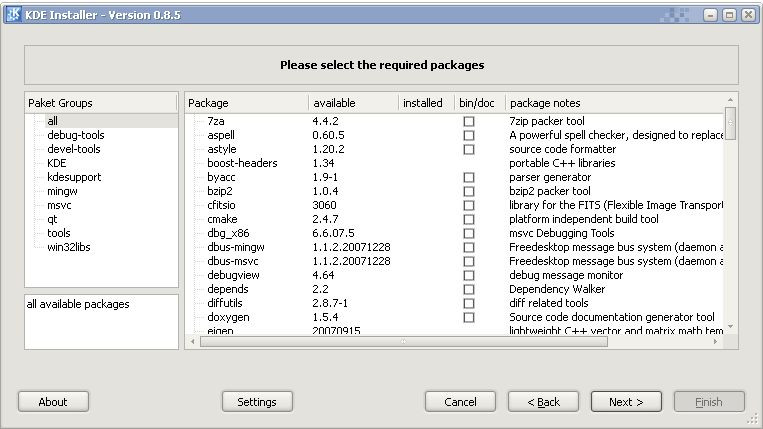Click the 'cmake' package name
The width and height of the screenshot is (763, 429).
click(x=222, y=219)
